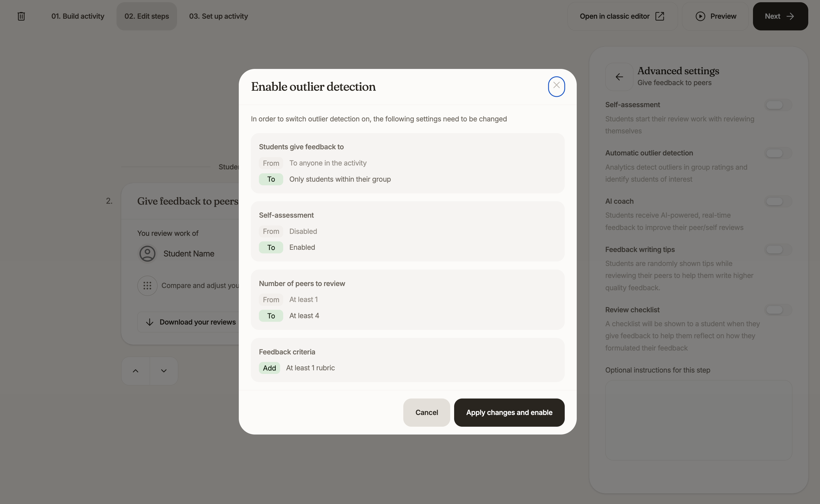Screen dimensions: 820x504
Task: Move step up with the chevron
Action: tap(135, 371)
